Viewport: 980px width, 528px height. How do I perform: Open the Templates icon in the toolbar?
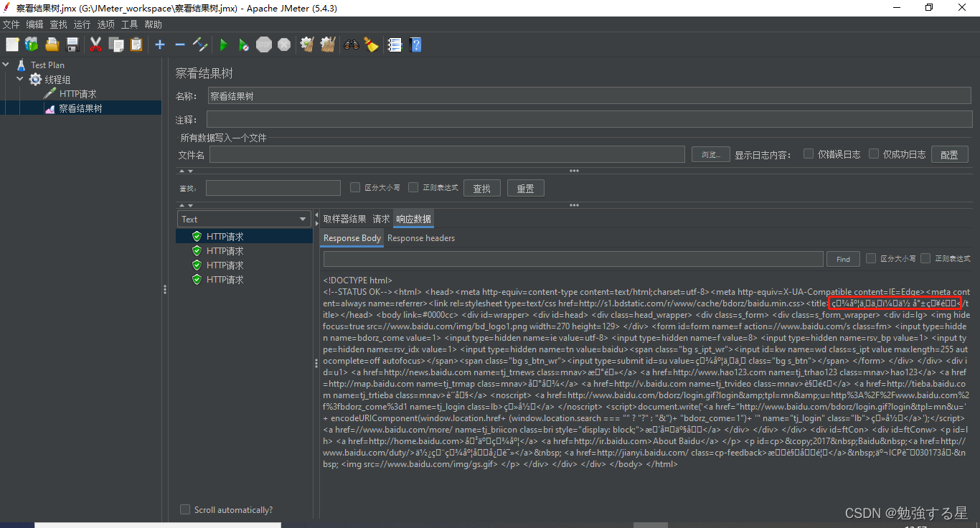click(32, 44)
